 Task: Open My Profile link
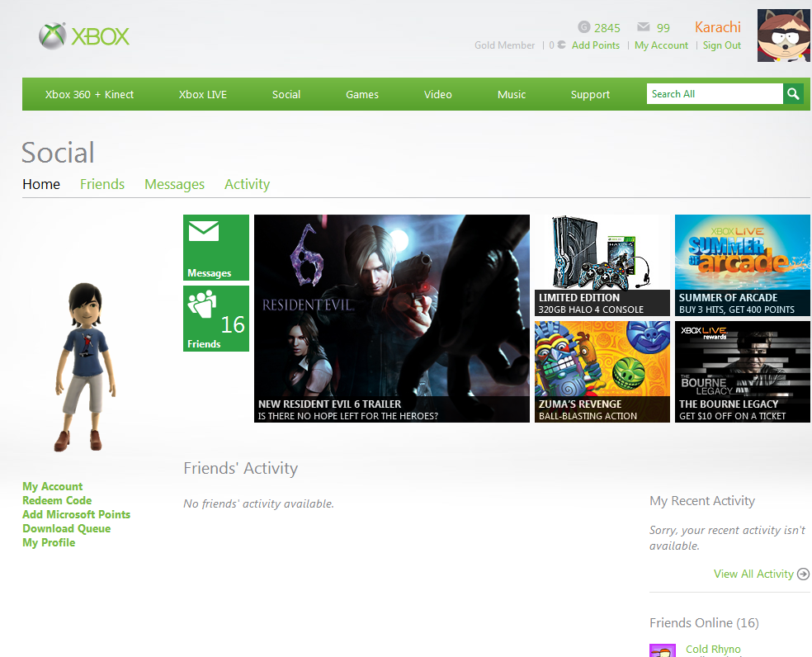pyautogui.click(x=49, y=542)
